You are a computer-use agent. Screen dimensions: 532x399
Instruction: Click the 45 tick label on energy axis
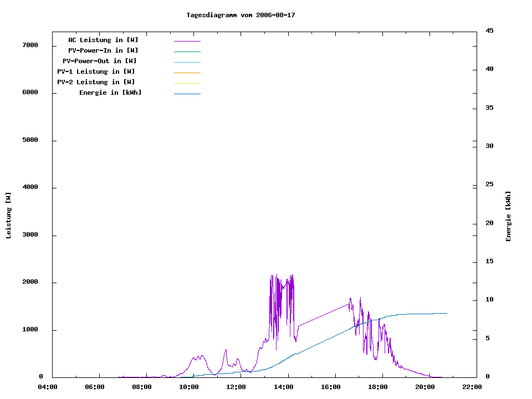(x=490, y=30)
